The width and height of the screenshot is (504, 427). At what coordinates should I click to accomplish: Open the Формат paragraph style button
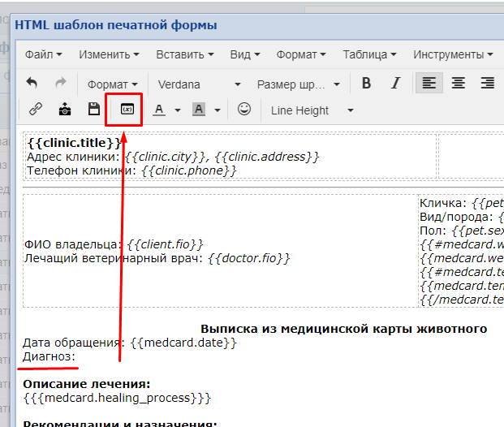point(112,84)
